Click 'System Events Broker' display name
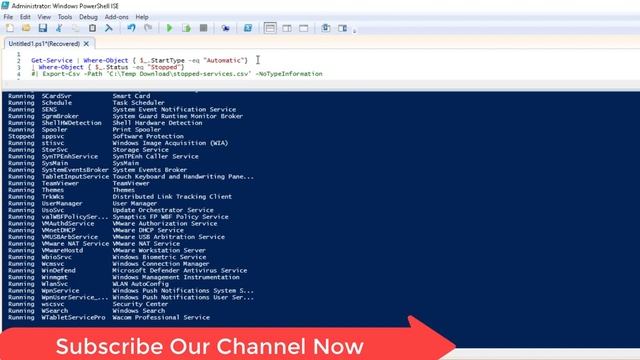The height and width of the screenshot is (360, 640). click(x=150, y=170)
